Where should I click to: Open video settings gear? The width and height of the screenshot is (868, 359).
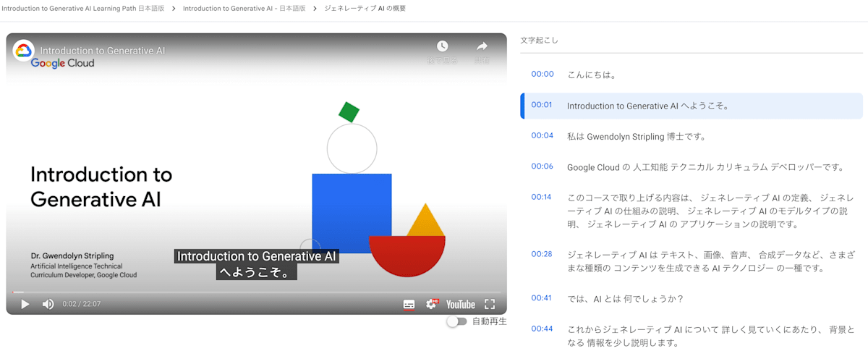(x=432, y=304)
